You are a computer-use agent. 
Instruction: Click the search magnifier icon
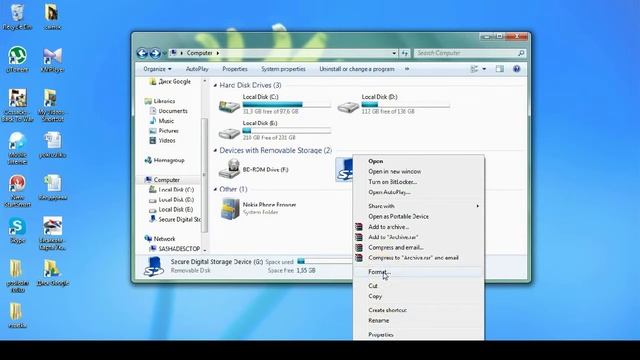[x=521, y=53]
